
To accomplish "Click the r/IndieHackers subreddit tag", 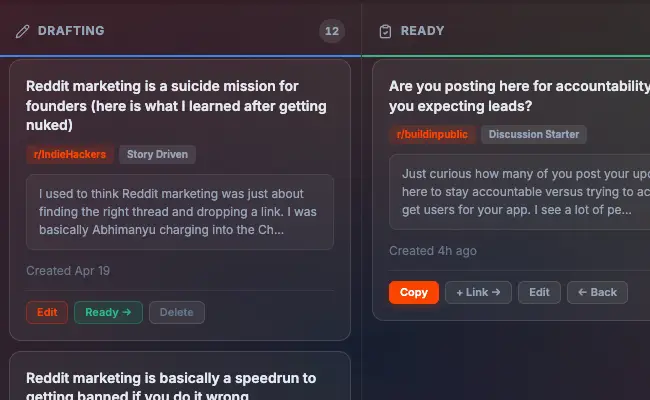I will pos(70,154).
